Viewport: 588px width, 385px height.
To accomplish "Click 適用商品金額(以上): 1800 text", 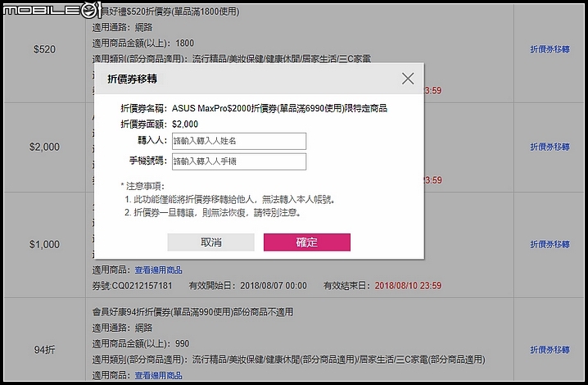I will point(143,43).
